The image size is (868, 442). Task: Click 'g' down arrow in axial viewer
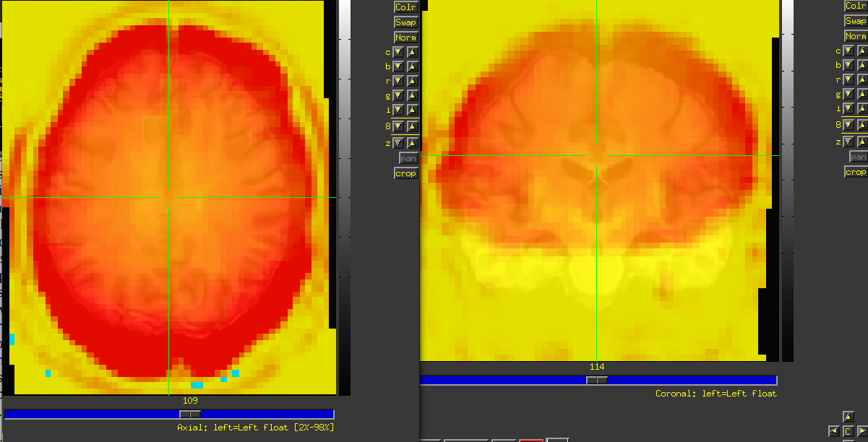pyautogui.click(x=398, y=95)
